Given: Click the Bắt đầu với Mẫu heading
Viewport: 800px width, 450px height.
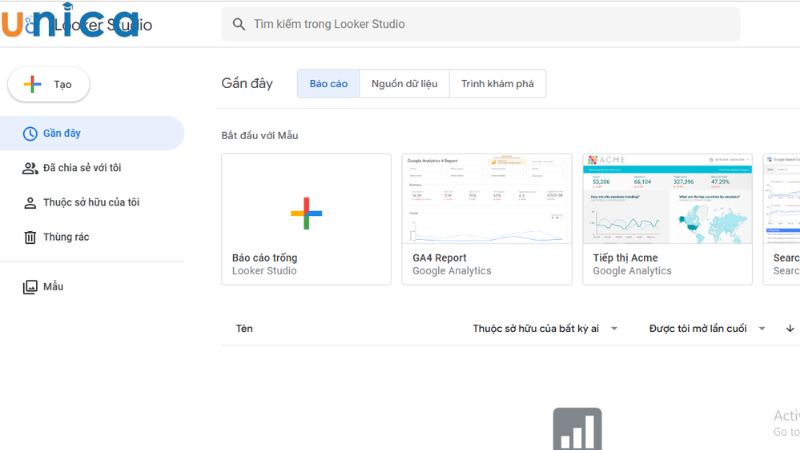Looking at the screenshot, I should pos(260,136).
